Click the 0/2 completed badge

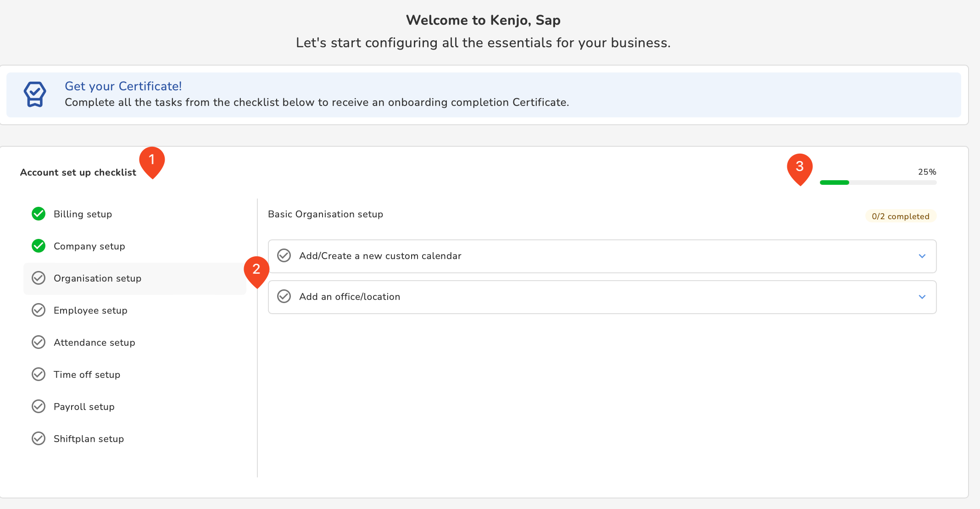click(900, 216)
